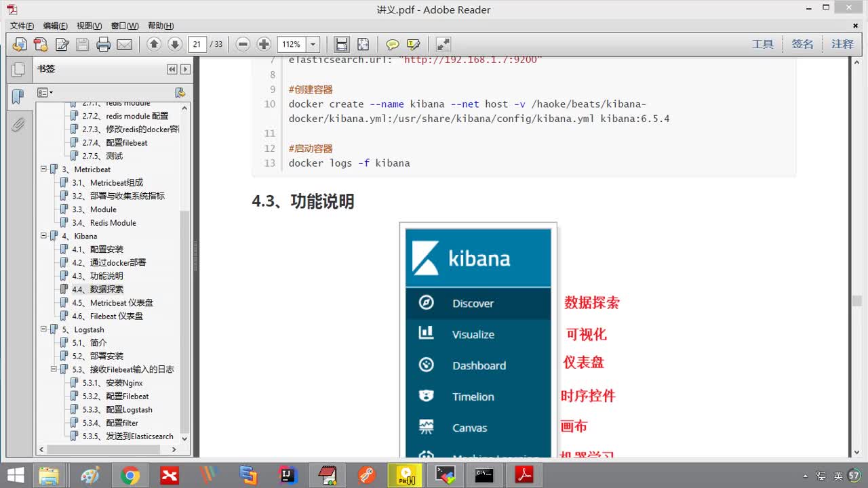Screen dimensions: 868x488
Task: Collapse the 4、Kibana bookmark node
Action: [x=43, y=236]
